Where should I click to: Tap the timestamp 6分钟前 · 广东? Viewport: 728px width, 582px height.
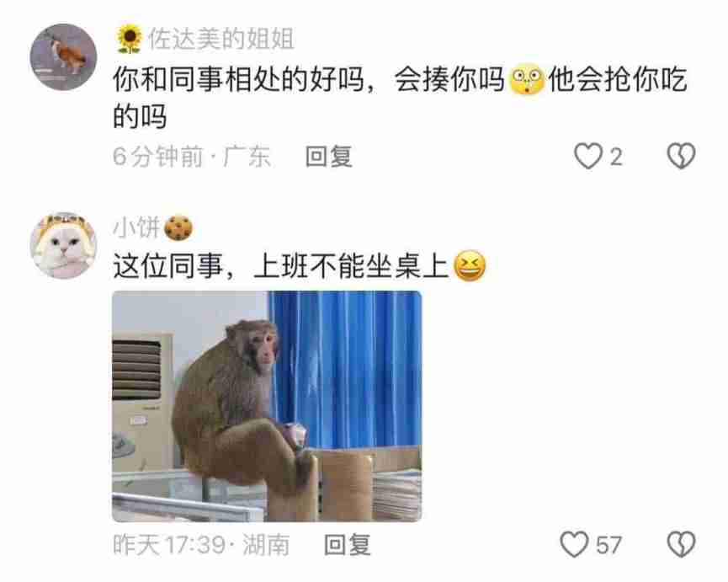[192, 157]
